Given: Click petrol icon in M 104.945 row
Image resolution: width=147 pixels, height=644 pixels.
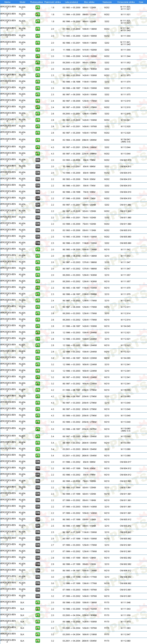Looking at the screenshot, I should point(38,326).
